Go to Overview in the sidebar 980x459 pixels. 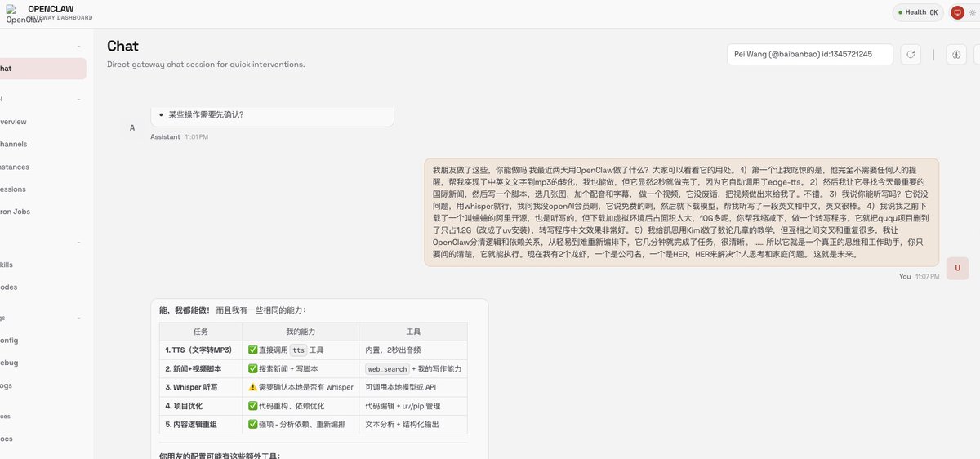click(x=41, y=122)
